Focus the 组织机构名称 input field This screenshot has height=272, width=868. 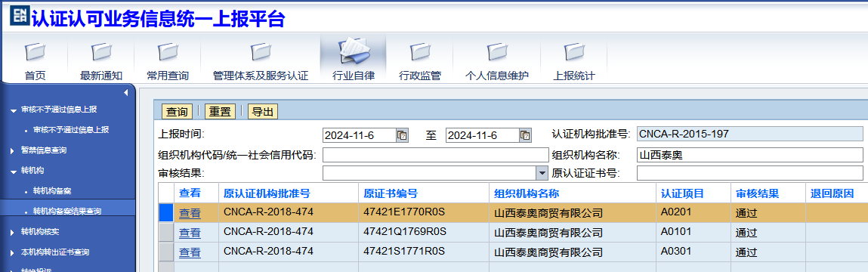(749, 155)
